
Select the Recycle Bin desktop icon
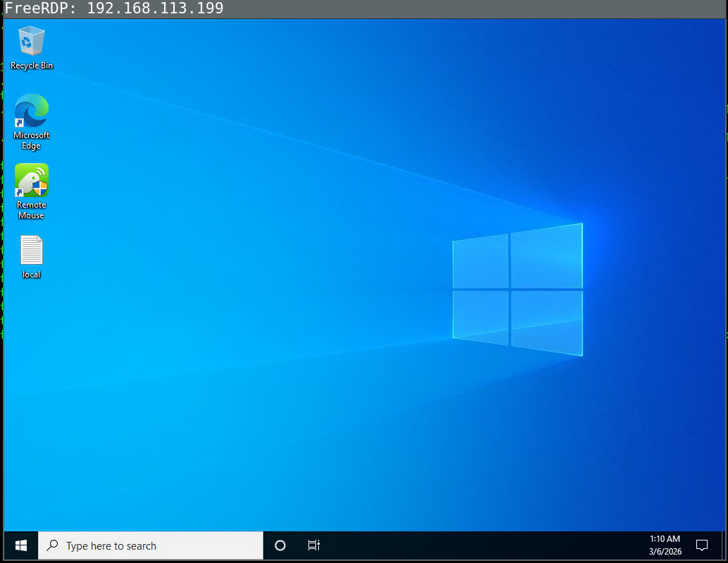31,41
